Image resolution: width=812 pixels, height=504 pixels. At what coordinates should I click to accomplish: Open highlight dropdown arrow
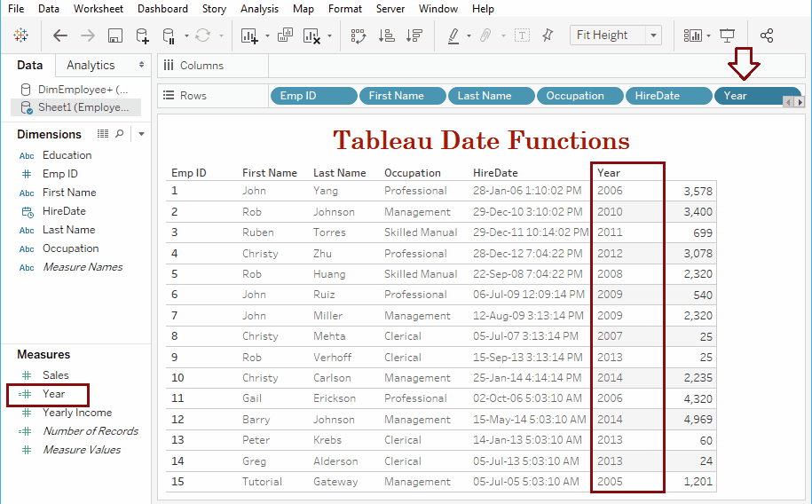(469, 35)
